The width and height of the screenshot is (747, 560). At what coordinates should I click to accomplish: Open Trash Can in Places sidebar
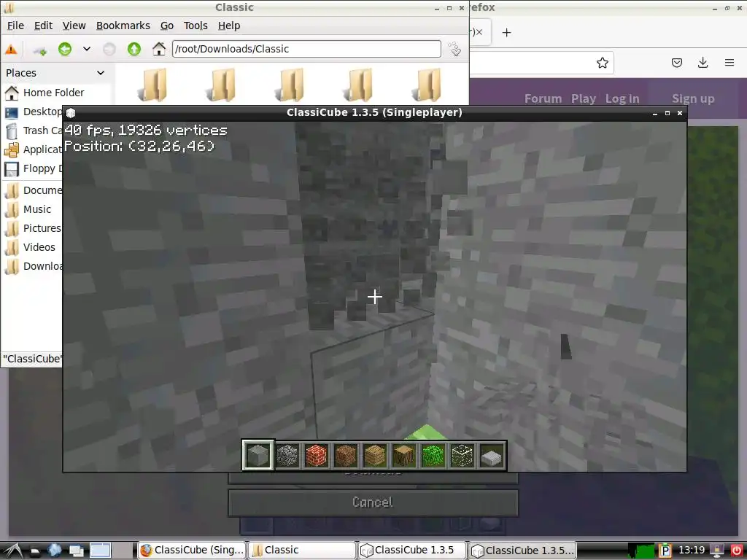tap(34, 131)
